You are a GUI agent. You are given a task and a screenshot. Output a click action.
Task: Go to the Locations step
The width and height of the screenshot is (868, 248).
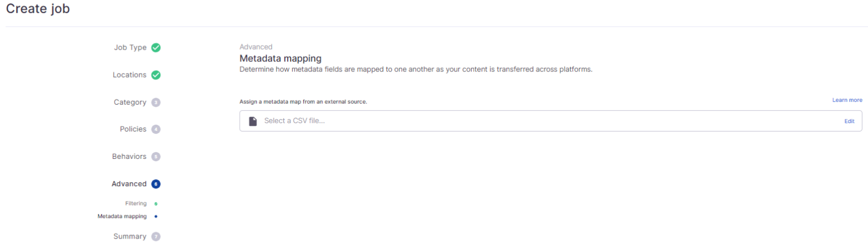[x=129, y=75]
